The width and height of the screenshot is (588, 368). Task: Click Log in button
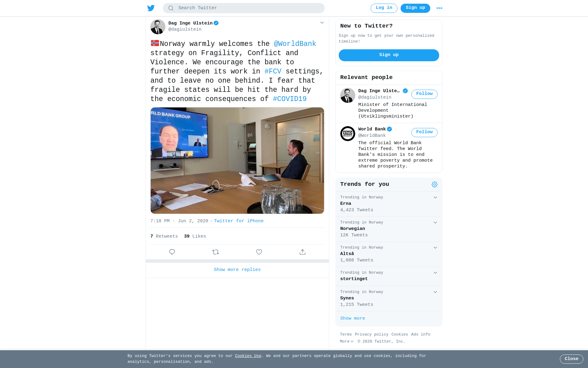(384, 8)
